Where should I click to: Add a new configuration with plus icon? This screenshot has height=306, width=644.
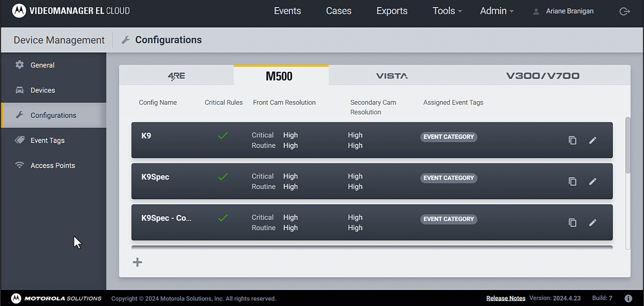coord(137,262)
